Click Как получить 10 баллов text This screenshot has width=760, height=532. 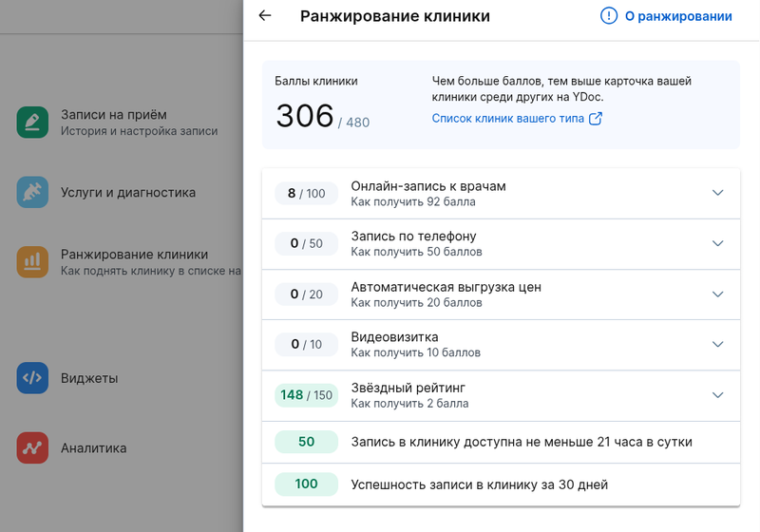(415, 352)
